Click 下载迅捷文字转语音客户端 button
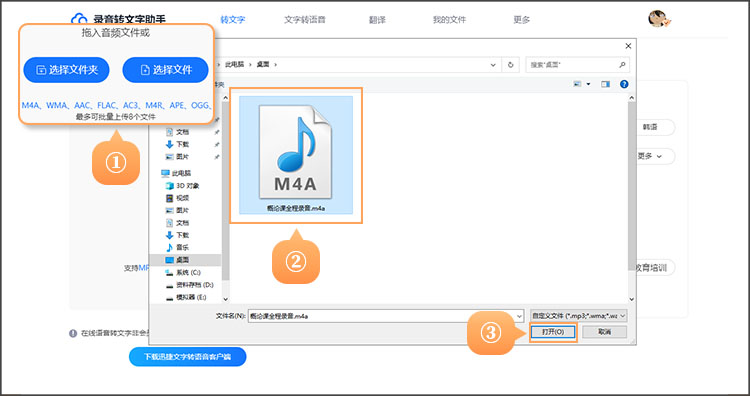750x396 pixels. 188,357
